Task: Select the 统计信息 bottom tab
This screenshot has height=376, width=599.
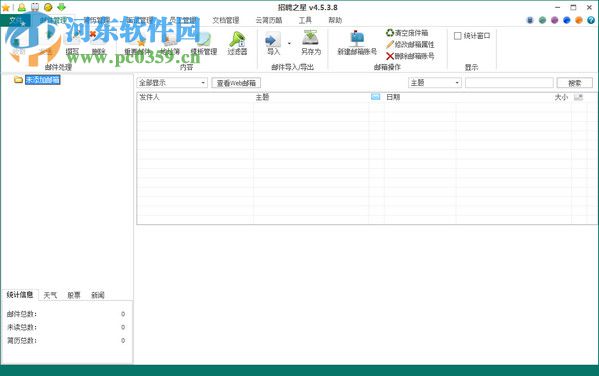Action: [x=19, y=295]
